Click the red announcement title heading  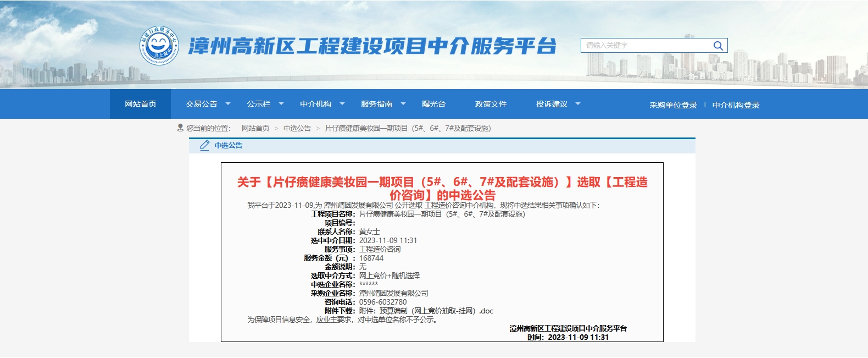[x=442, y=188]
